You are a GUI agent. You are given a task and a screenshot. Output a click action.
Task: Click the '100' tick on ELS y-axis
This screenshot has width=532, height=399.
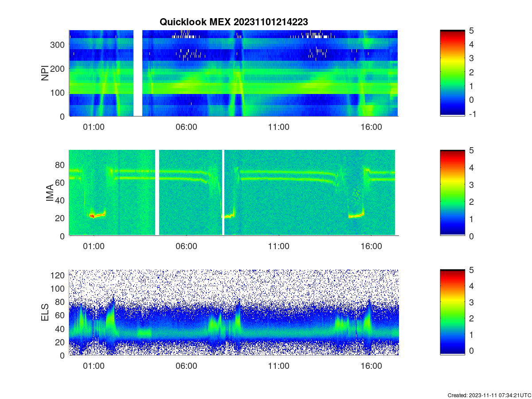pyautogui.click(x=59, y=289)
